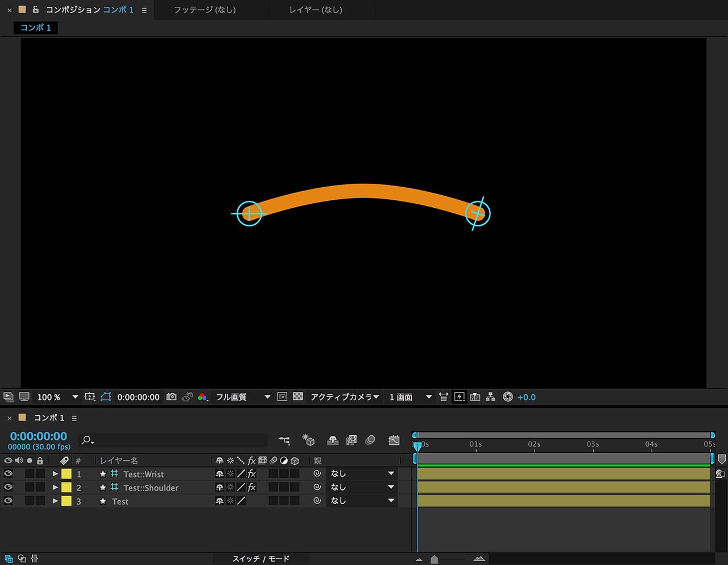Image resolution: width=728 pixels, height=565 pixels.
Task: Click the timeline zoom slider handle
Action: pyautogui.click(x=435, y=560)
